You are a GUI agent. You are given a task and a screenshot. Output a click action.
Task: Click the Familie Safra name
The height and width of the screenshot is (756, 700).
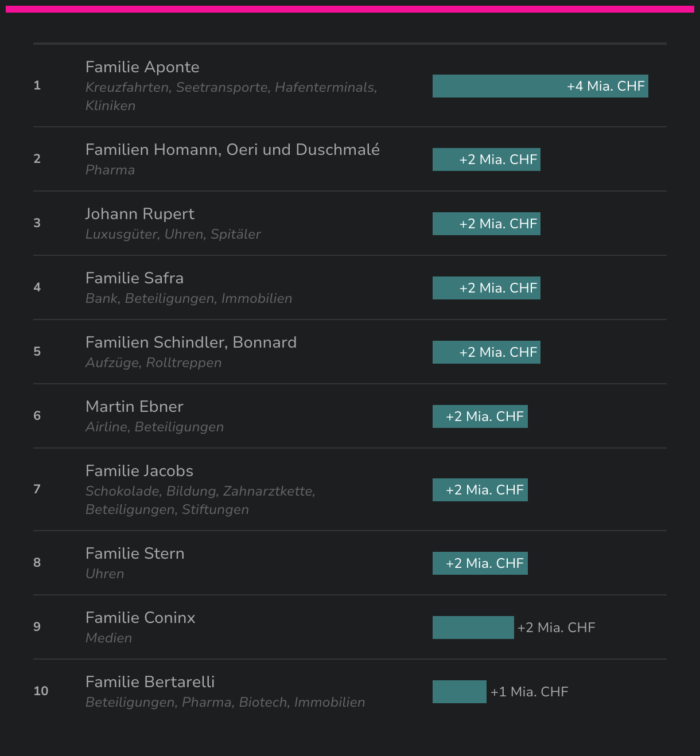[134, 278]
